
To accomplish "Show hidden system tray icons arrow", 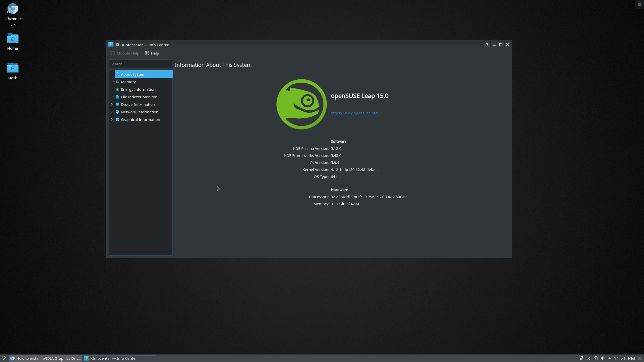I will [x=609, y=358].
